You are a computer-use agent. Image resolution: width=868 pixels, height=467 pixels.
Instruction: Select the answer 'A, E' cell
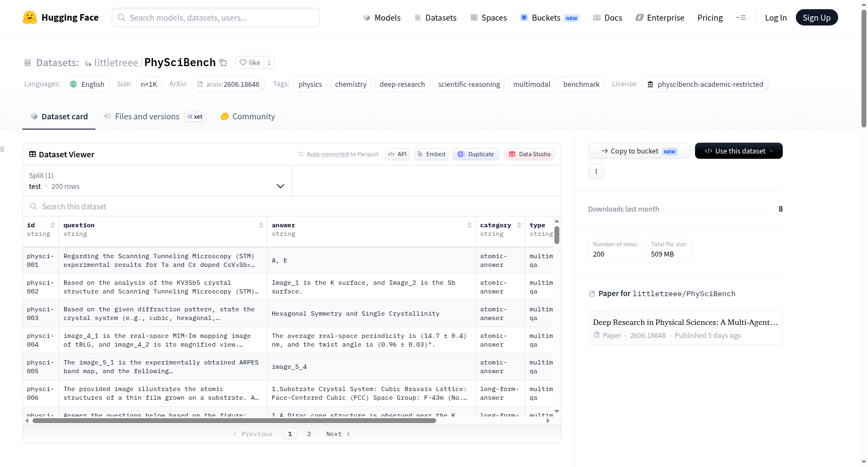click(x=372, y=260)
